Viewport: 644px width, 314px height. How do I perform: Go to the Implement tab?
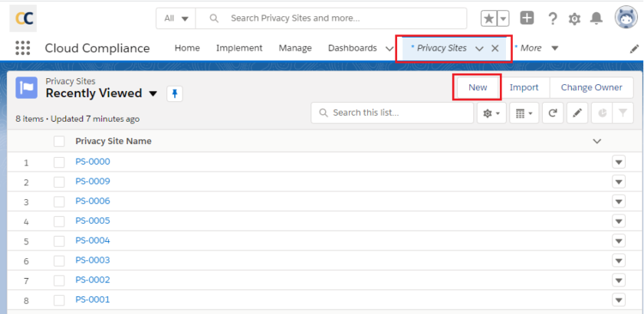pyautogui.click(x=239, y=47)
